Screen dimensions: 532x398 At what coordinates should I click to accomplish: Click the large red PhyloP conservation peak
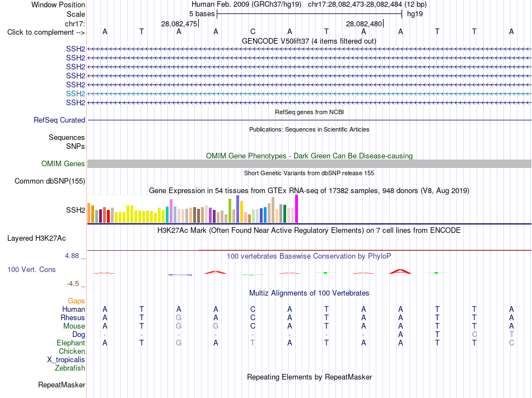point(400,271)
